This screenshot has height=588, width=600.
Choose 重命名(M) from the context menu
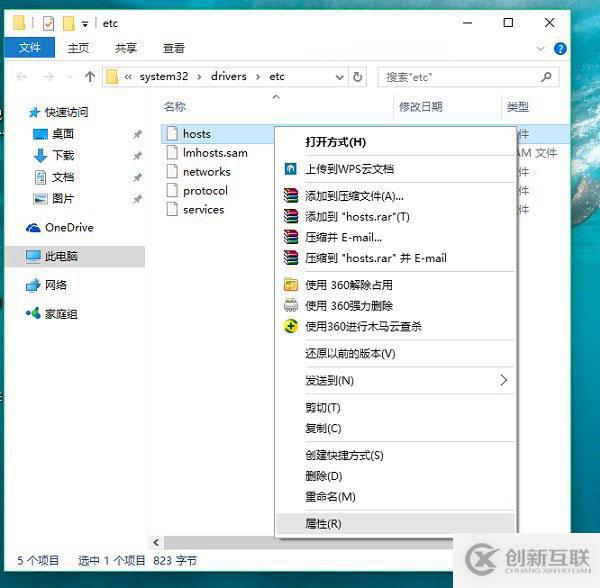coord(396,497)
